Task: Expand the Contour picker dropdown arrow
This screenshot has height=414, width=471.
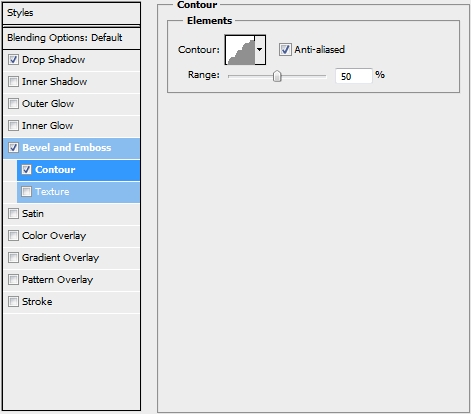Action: (x=260, y=50)
